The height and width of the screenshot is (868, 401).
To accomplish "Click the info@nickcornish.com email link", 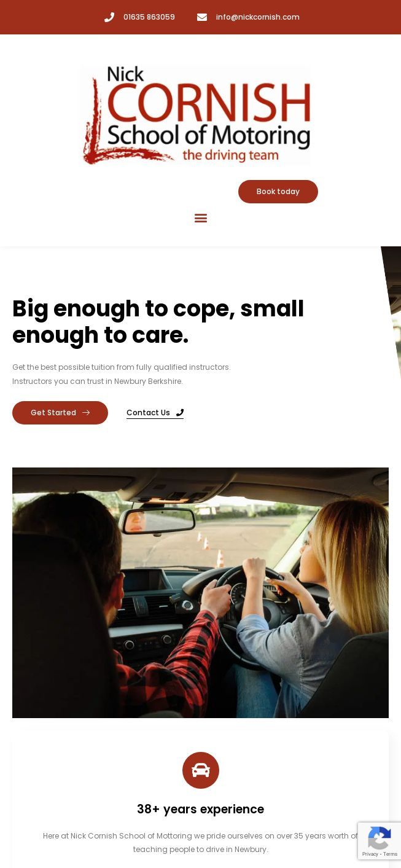I will tap(258, 17).
